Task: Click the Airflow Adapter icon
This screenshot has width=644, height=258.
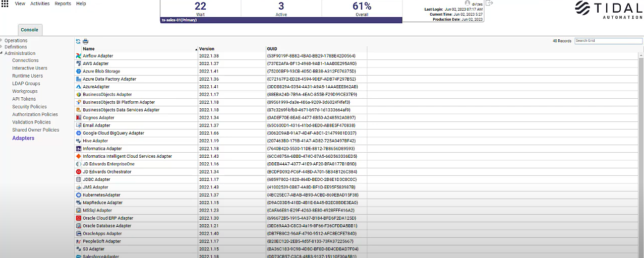Action: coord(78,56)
